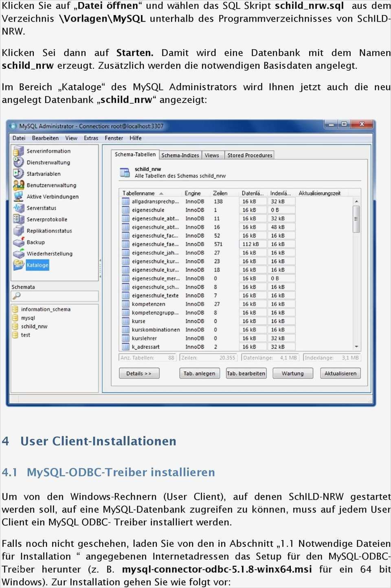The image size is (391, 588).
Task: Select Replikationsstatus icon
Action: (19, 231)
